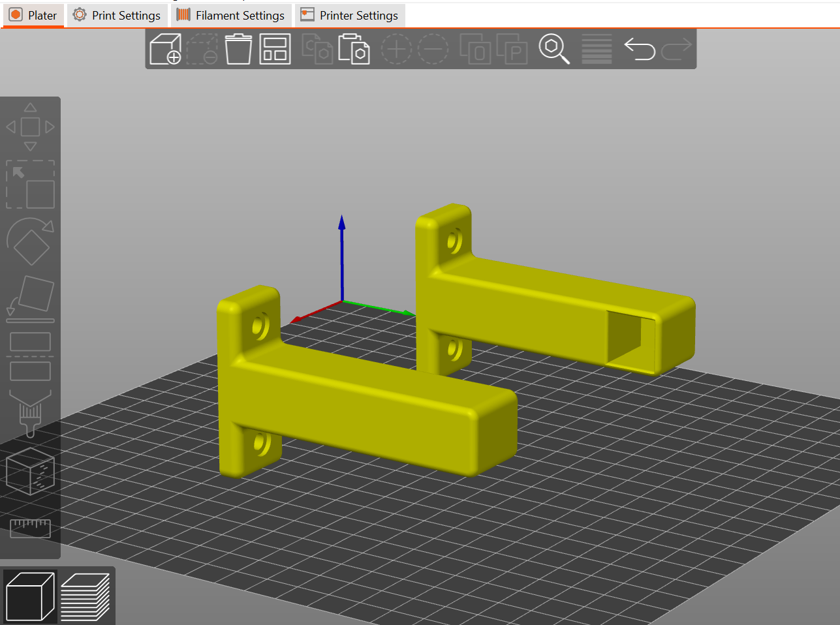Switch to sliced layers preview
Screen dimensions: 840x625
coord(85,596)
